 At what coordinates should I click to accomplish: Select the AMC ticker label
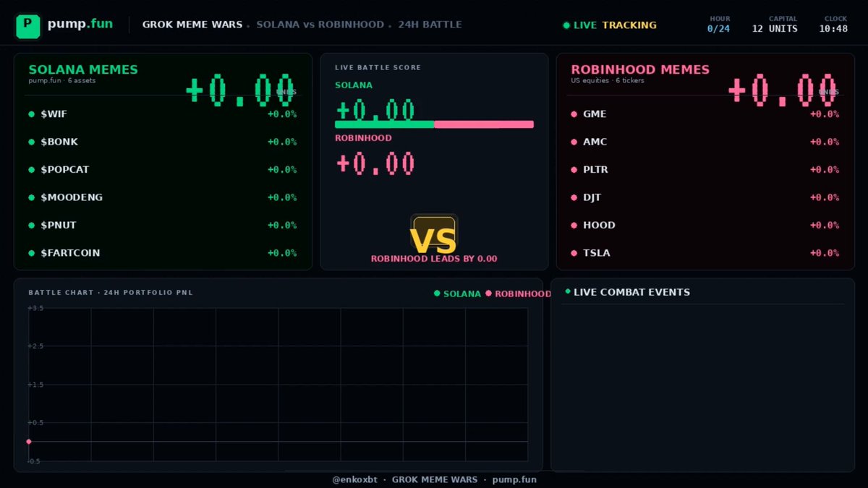595,142
